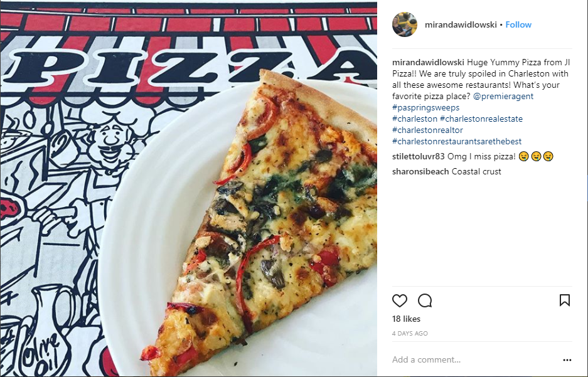Open the #paspringsweeps hashtag
588x377 pixels.
(425, 107)
